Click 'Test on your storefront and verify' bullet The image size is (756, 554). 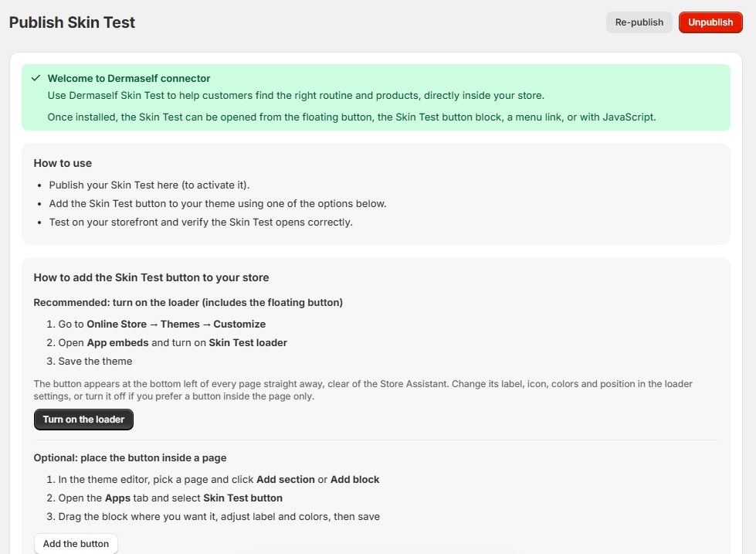(201, 222)
